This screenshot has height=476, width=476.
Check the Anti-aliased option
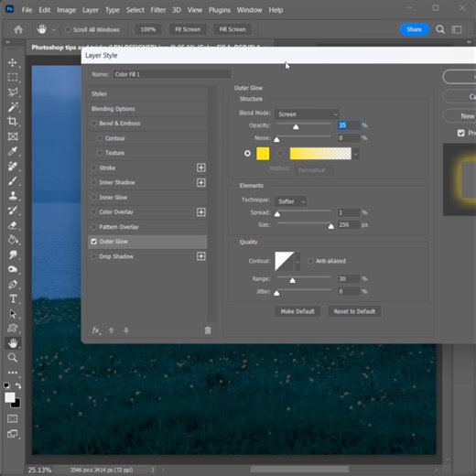pyautogui.click(x=310, y=261)
